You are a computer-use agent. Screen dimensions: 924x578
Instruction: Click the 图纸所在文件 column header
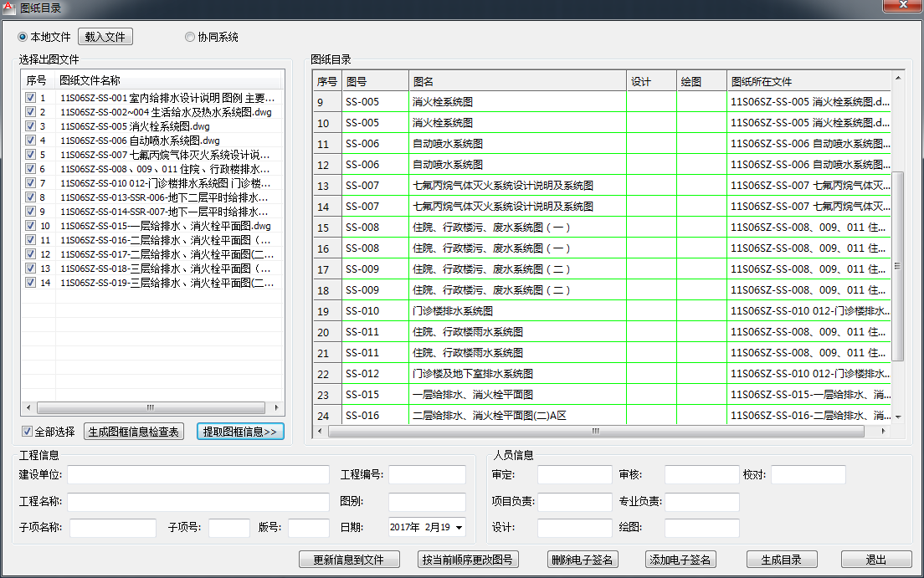tap(807, 82)
